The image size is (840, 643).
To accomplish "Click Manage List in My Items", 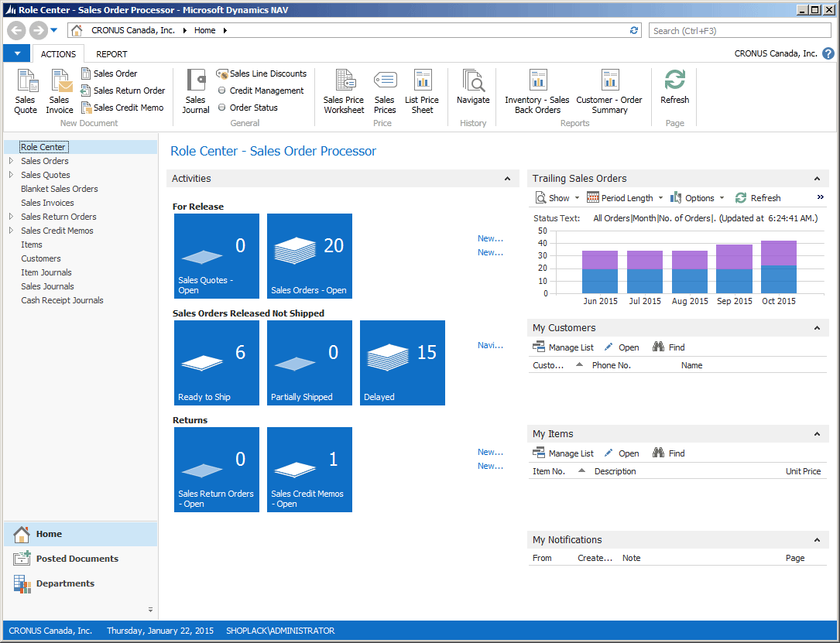I will pyautogui.click(x=563, y=453).
